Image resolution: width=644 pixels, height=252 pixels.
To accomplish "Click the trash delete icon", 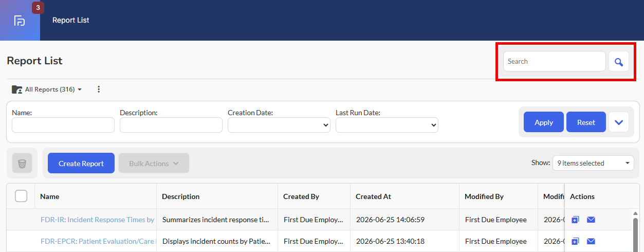I will [22, 164].
